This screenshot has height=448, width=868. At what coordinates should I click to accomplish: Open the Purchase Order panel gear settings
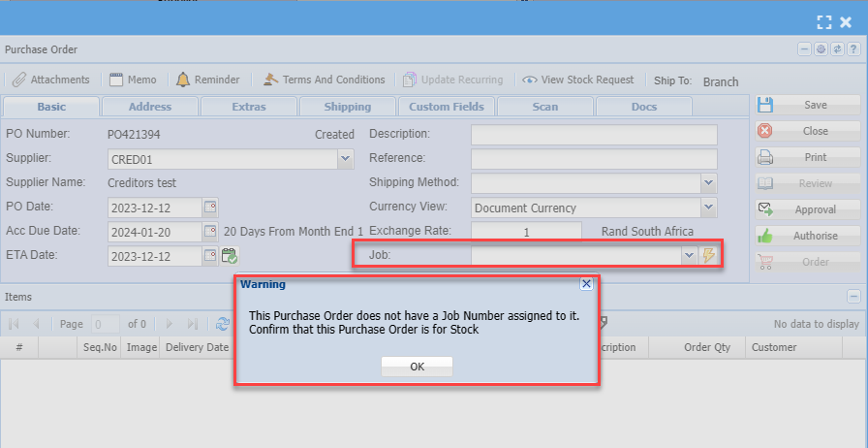tap(821, 49)
